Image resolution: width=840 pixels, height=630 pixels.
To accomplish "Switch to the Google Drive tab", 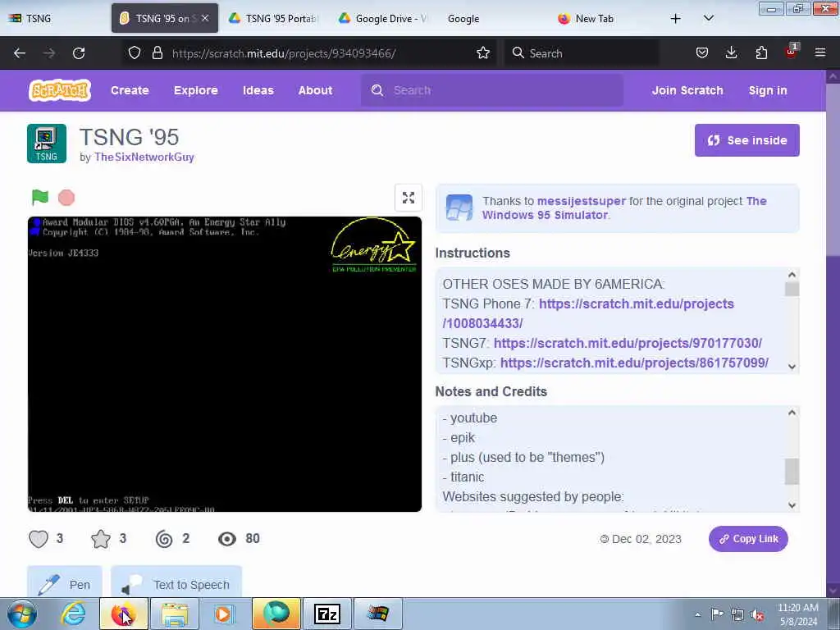I will pos(385,18).
